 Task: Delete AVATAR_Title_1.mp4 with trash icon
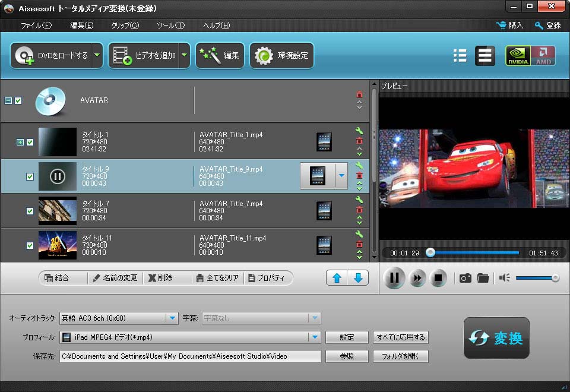[x=359, y=141]
